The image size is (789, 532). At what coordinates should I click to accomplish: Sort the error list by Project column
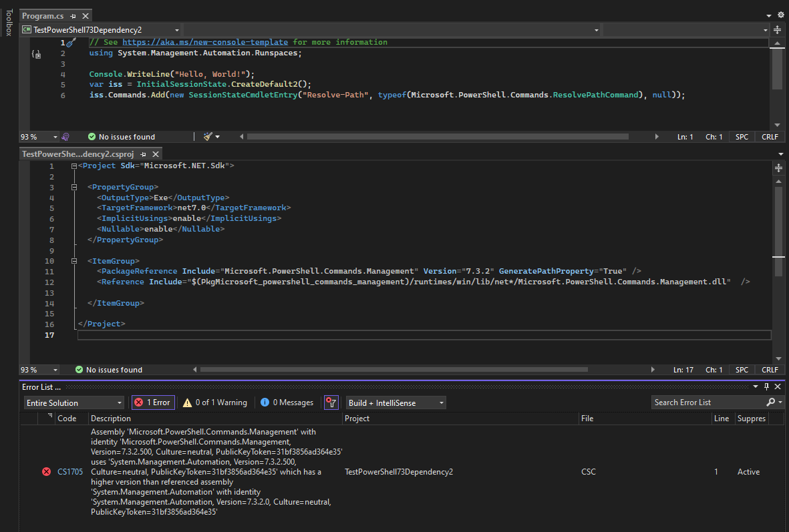tap(460, 419)
